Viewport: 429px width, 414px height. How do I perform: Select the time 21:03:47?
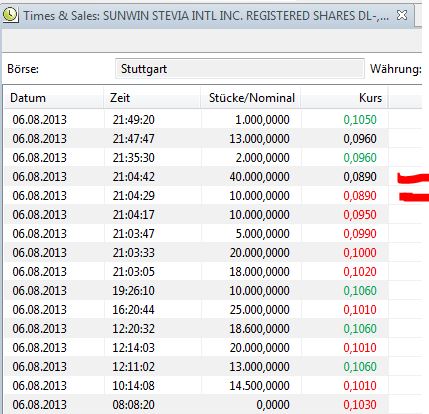click(134, 234)
